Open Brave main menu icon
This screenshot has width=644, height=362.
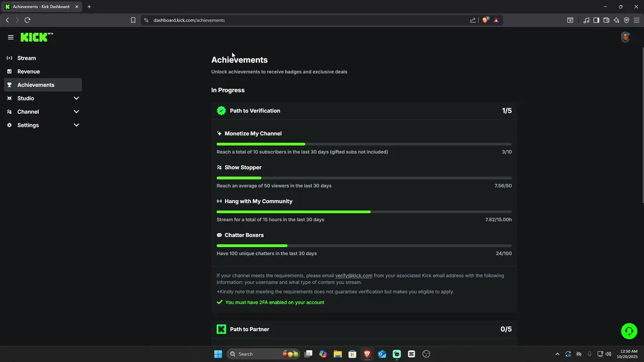click(636, 20)
